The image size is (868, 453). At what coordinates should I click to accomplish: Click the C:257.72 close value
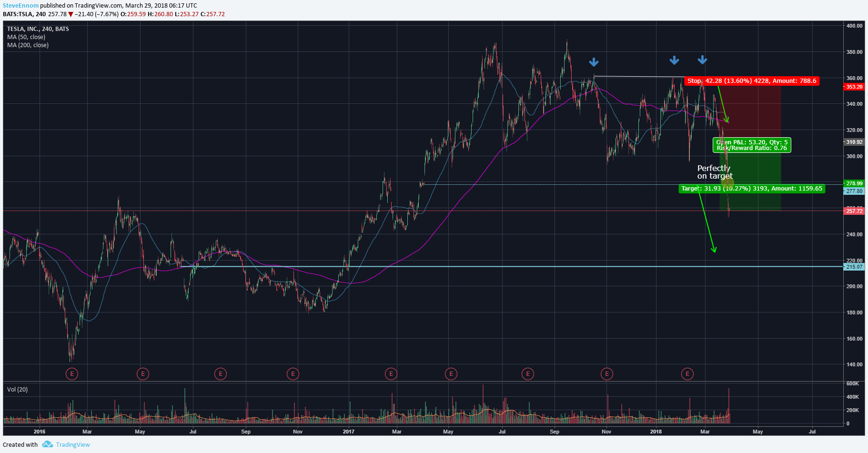coord(213,14)
